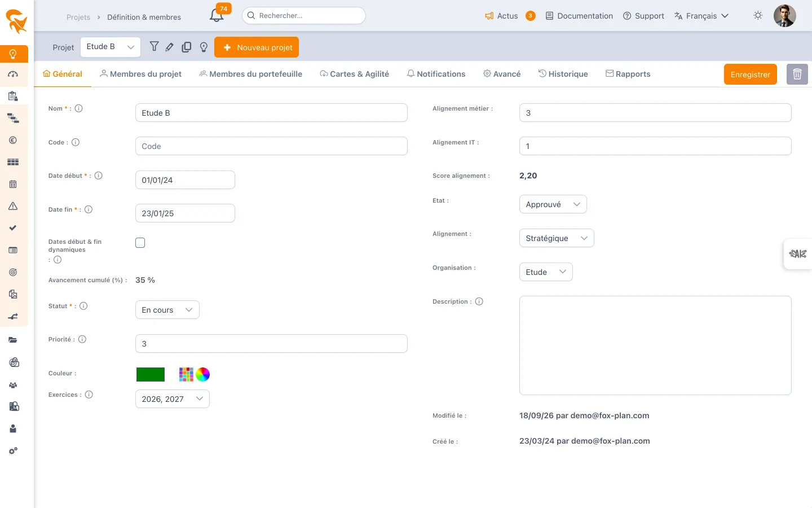This screenshot has height=508, width=812.
Task: Open the Organisation dropdown showing Etude
Action: (x=546, y=272)
